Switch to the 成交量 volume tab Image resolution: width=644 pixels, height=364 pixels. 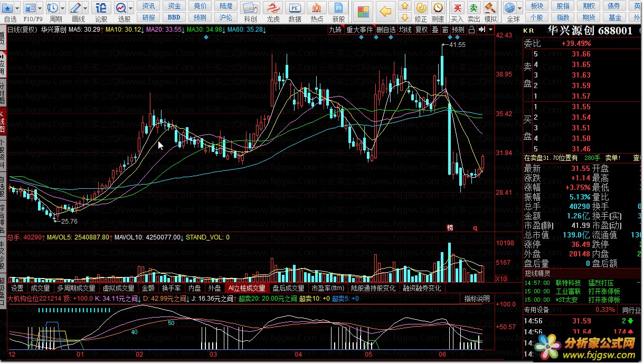[40, 288]
